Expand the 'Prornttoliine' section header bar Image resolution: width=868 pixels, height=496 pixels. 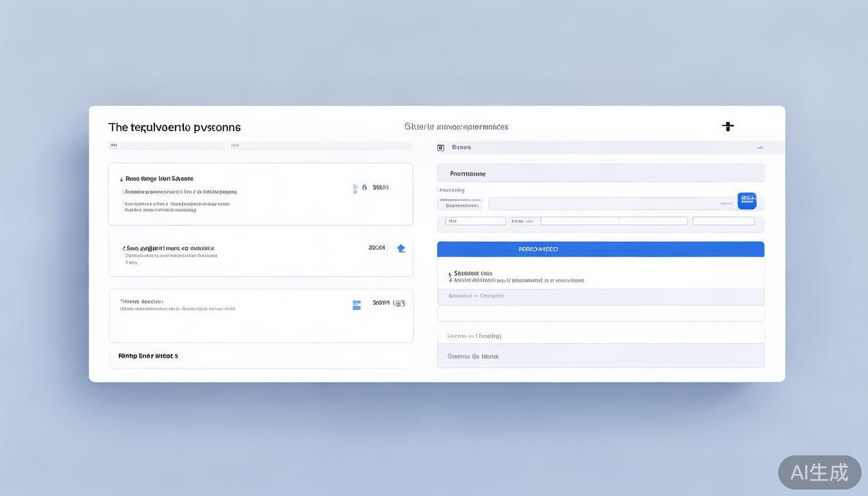tap(600, 173)
